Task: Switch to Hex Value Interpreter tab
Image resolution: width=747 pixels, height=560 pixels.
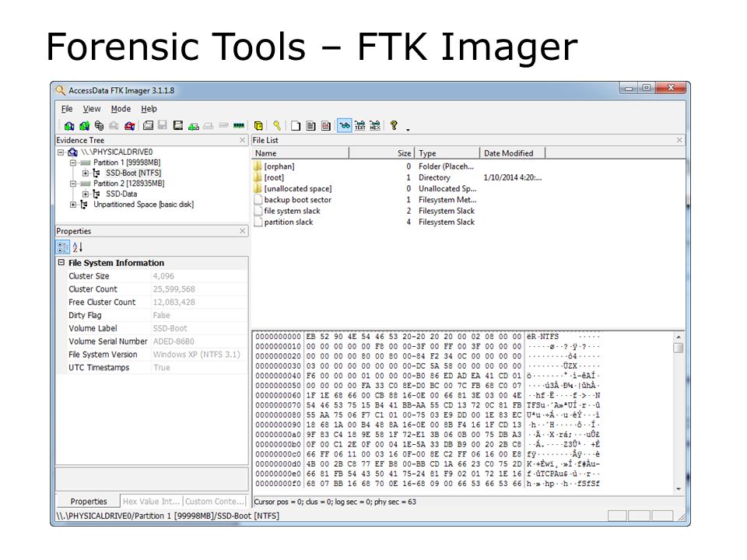Action: (x=151, y=502)
